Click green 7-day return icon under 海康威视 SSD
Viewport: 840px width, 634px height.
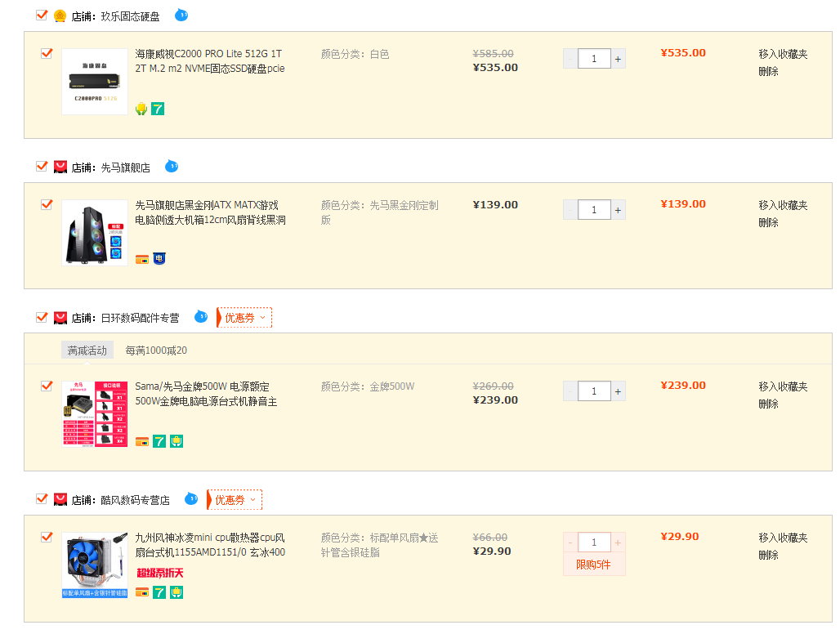coord(158,109)
